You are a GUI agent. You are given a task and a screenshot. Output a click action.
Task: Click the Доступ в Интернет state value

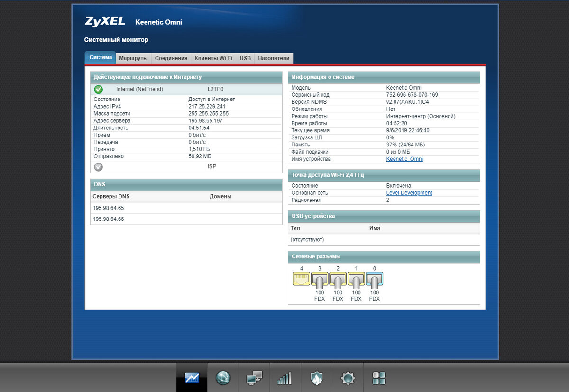click(211, 100)
